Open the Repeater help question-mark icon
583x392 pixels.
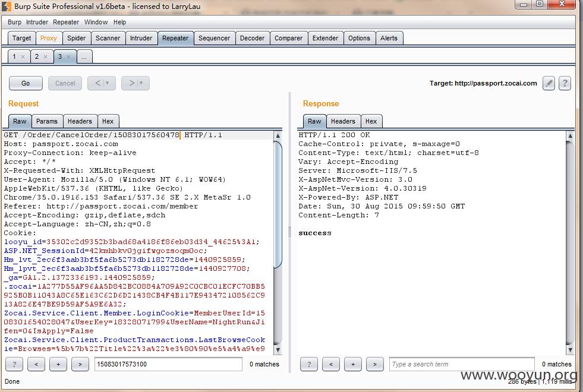(565, 83)
